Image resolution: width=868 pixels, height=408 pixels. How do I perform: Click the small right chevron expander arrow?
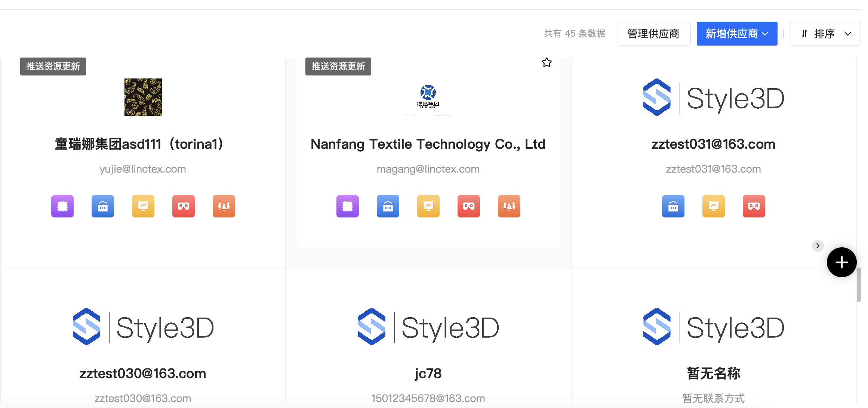point(818,245)
